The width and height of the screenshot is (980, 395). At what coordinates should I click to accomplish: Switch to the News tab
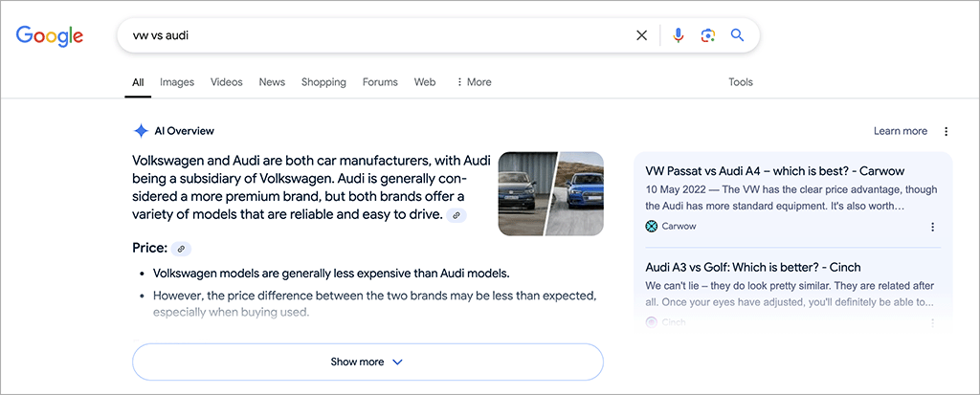[272, 82]
